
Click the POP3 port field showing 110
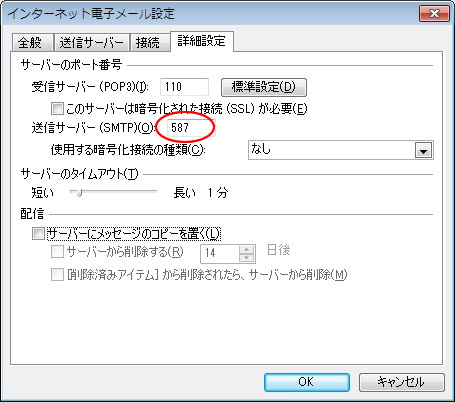184,87
